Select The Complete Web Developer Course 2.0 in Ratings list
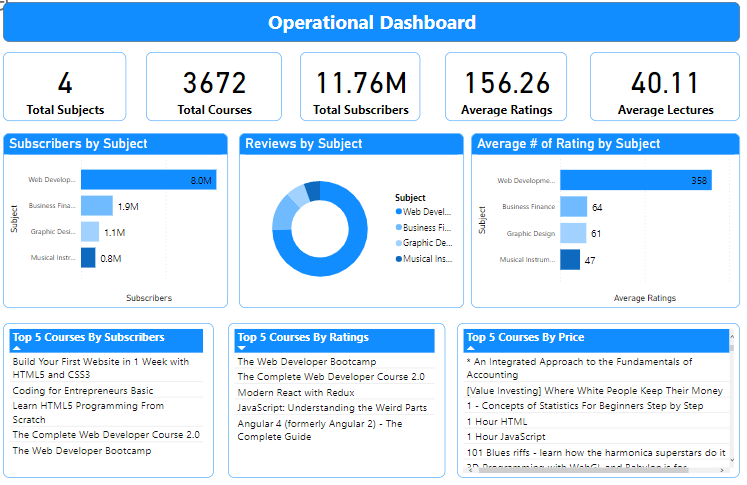 [335, 376]
